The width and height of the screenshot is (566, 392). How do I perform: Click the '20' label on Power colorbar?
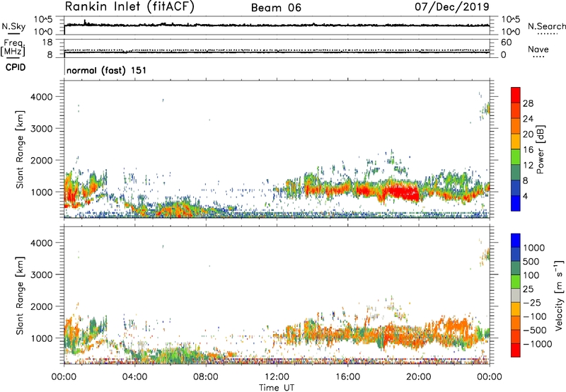point(528,134)
